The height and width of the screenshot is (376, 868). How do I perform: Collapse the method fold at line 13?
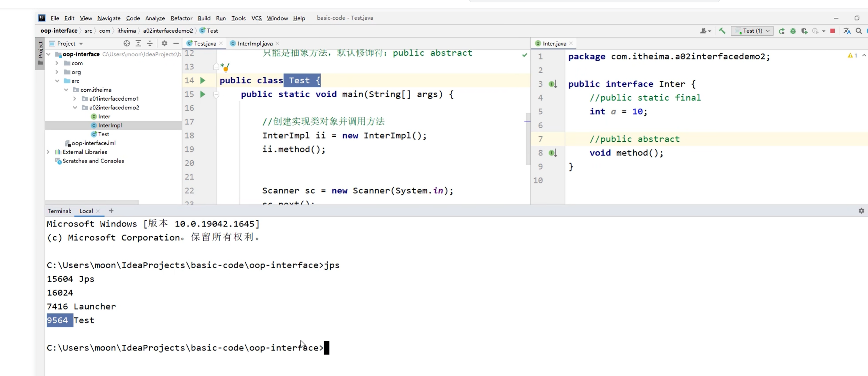point(216,67)
